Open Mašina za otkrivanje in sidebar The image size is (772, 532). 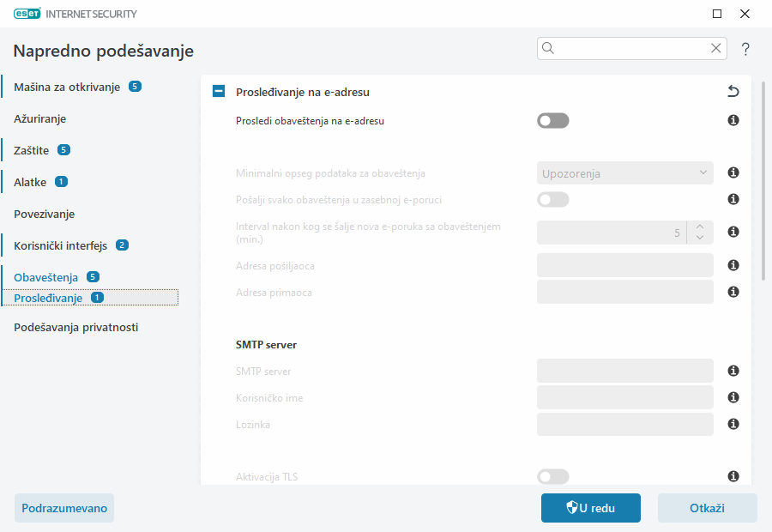click(x=67, y=87)
